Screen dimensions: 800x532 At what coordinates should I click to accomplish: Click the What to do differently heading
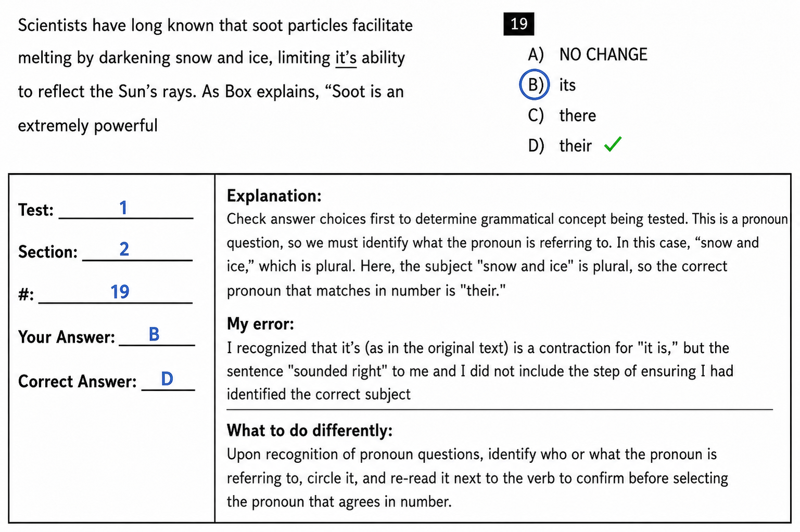[310, 431]
